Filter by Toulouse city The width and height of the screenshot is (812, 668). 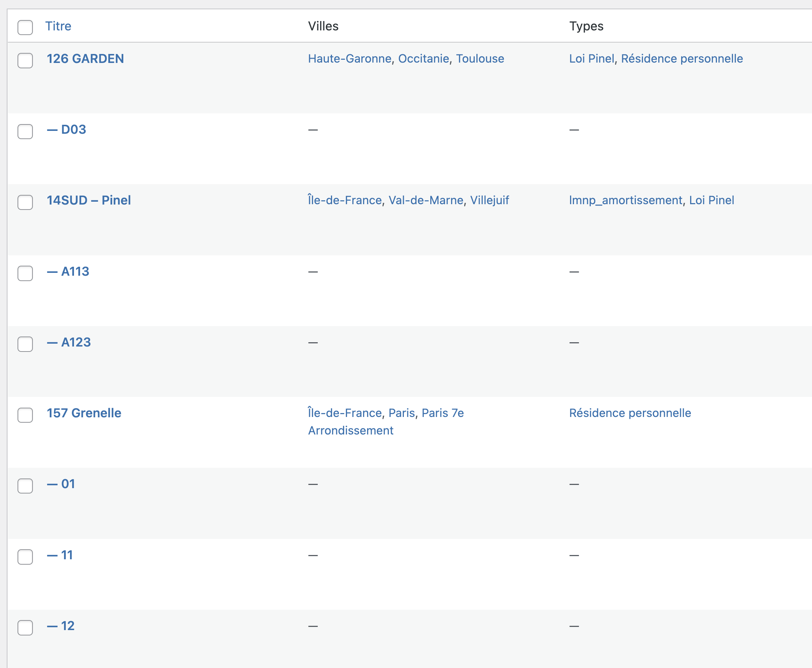pyautogui.click(x=480, y=59)
